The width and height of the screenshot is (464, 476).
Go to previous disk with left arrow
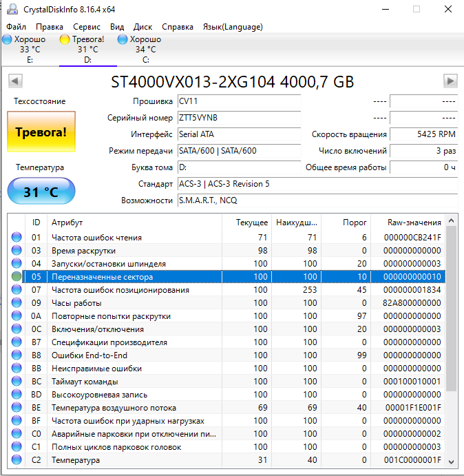click(15, 81)
